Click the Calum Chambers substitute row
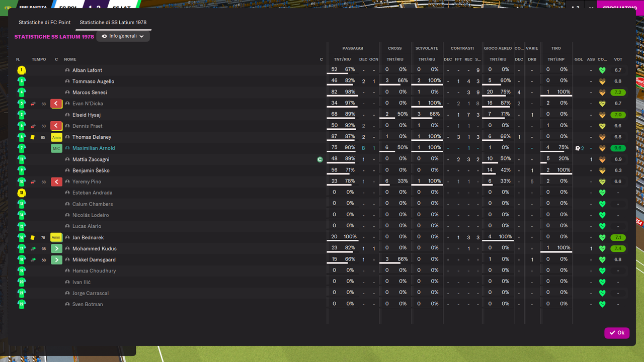 [321, 204]
